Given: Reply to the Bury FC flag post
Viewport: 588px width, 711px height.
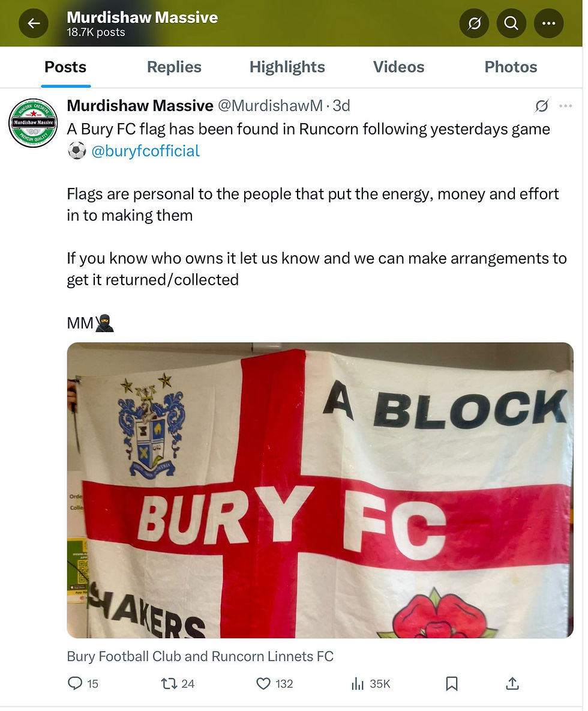Looking at the screenshot, I should (x=82, y=683).
